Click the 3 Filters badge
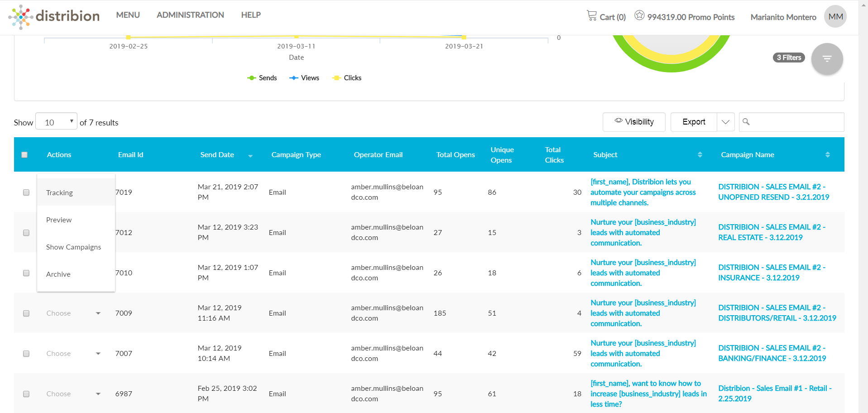Viewport: 868px width, 413px height. pos(789,58)
